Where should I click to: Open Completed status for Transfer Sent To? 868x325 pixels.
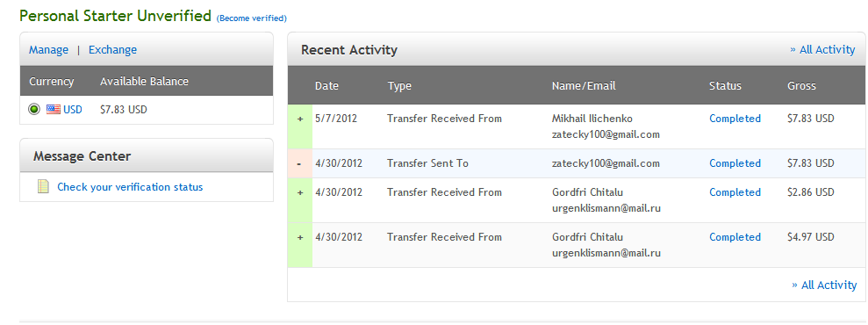[x=735, y=163]
